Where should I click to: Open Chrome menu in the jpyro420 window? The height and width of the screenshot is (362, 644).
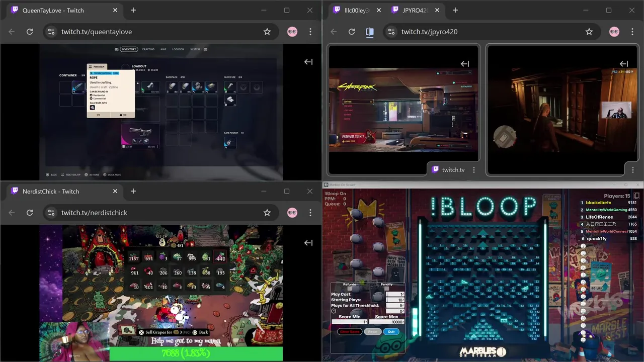pyautogui.click(x=632, y=32)
